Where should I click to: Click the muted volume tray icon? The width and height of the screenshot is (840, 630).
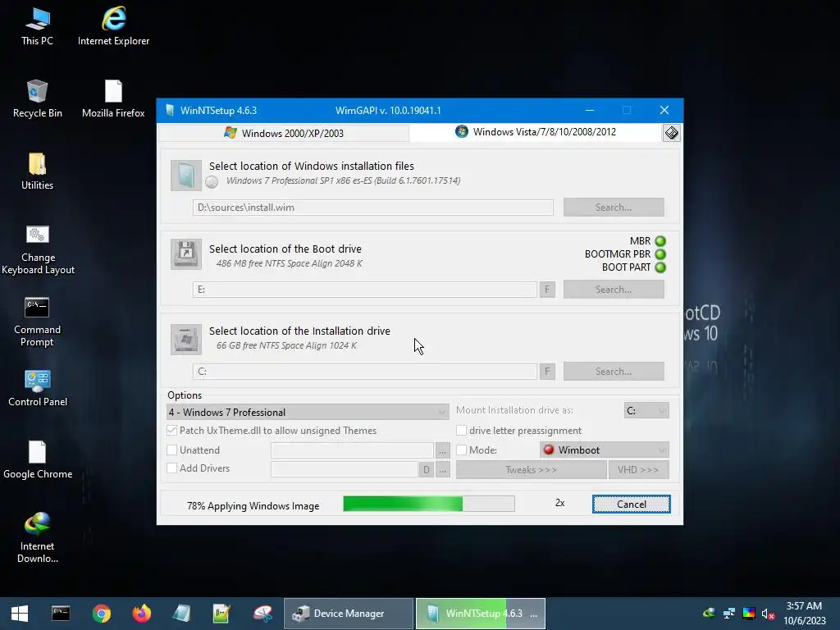coord(768,614)
